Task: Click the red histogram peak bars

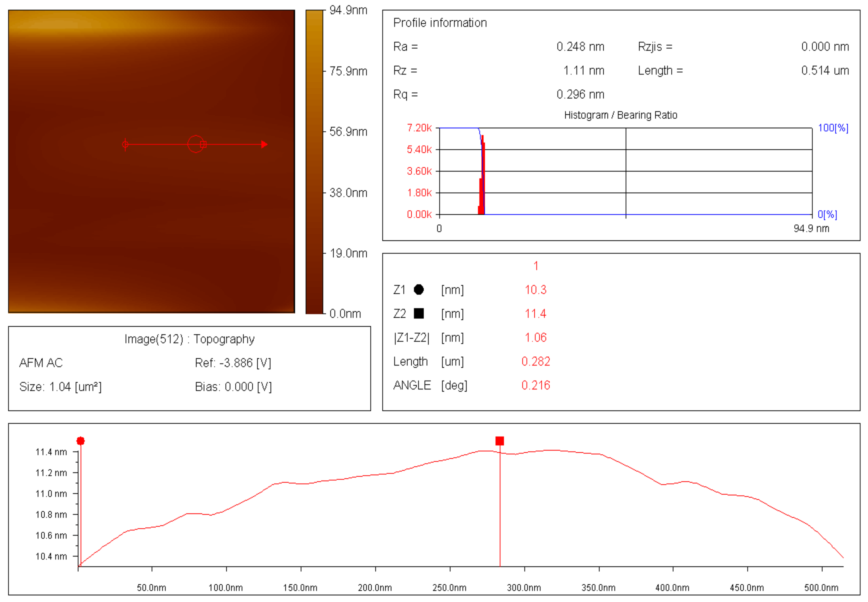Action: (x=482, y=177)
